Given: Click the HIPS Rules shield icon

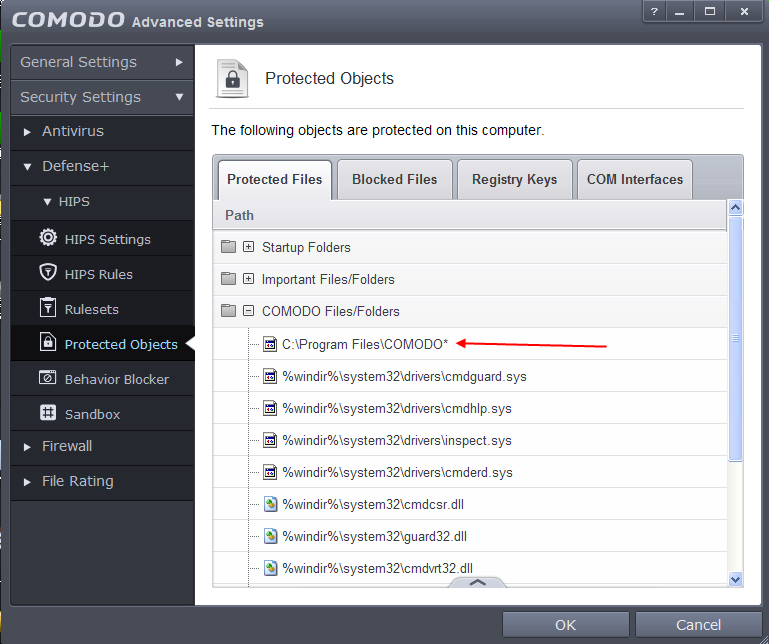Looking at the screenshot, I should pos(47,273).
